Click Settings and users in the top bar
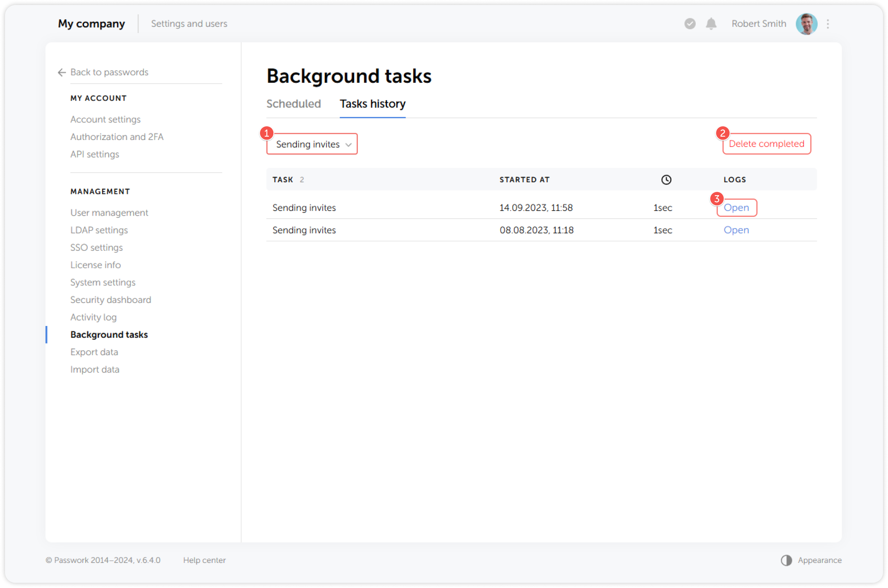 point(189,24)
